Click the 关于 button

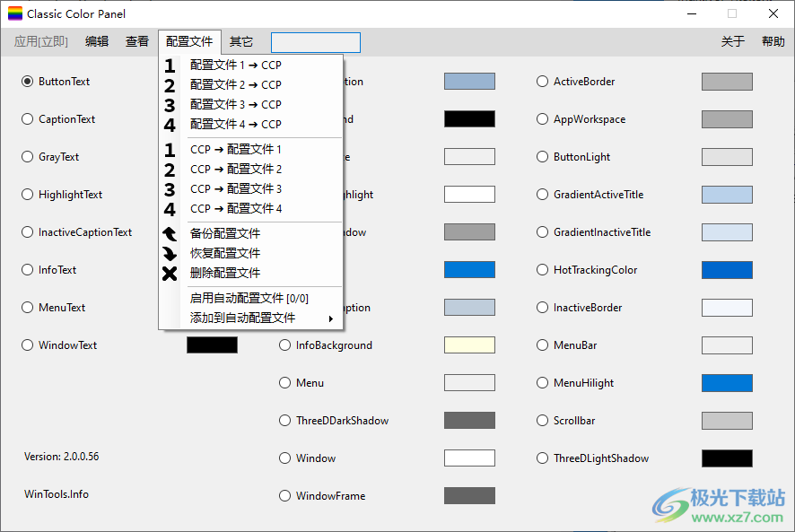732,42
